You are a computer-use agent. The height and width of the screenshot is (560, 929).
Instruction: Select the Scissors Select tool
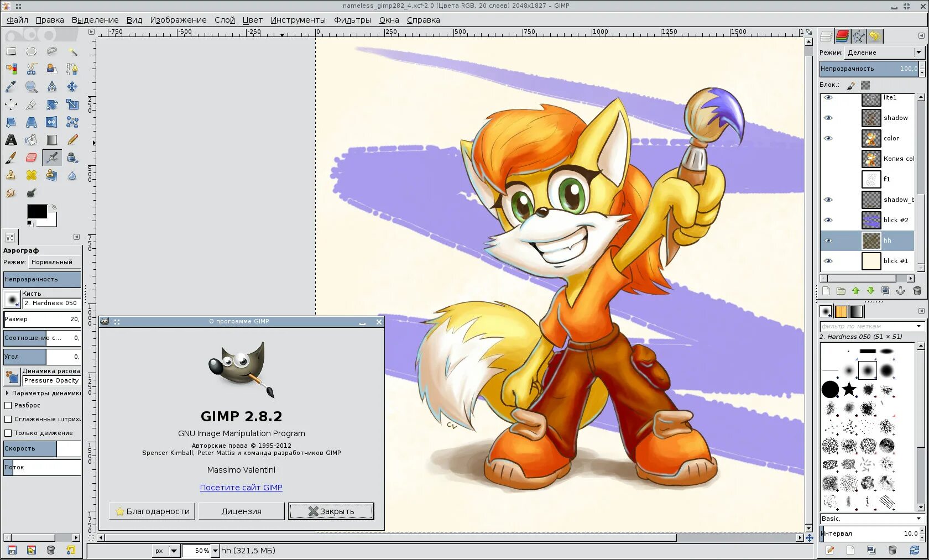pyautogui.click(x=32, y=69)
